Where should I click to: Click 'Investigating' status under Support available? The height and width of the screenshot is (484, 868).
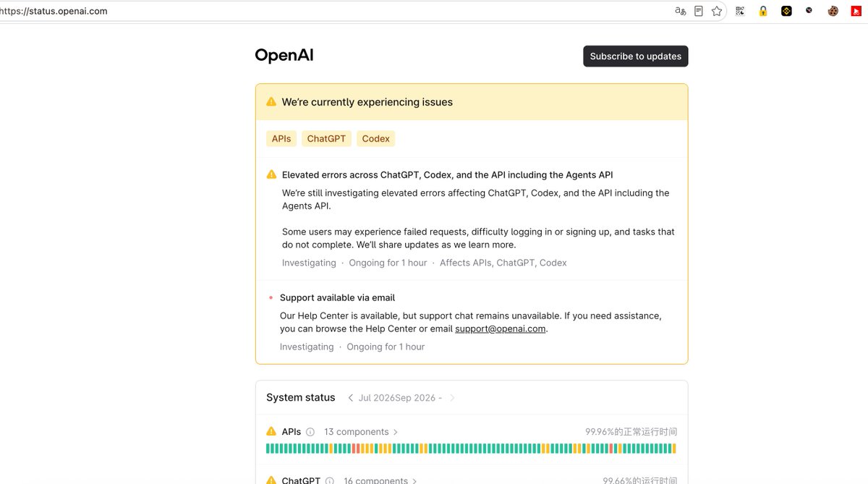pos(307,347)
